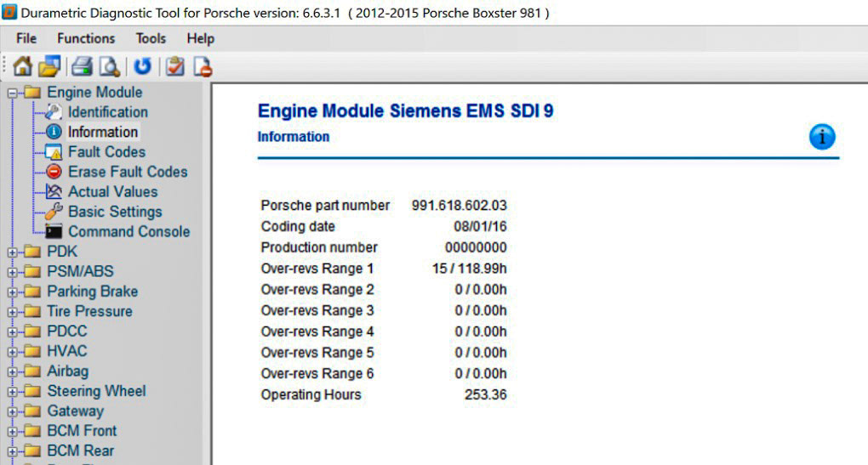Click the BCM Rear folder icon

pos(32,451)
